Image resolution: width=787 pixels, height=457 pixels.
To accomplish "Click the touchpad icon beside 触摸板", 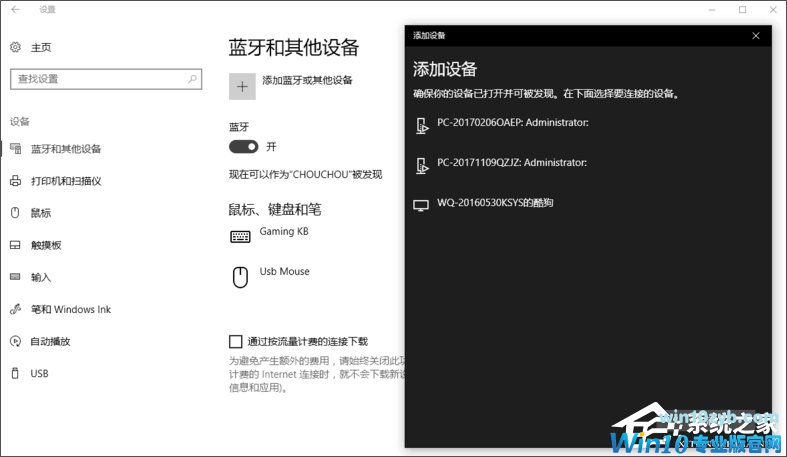I will click(16, 245).
